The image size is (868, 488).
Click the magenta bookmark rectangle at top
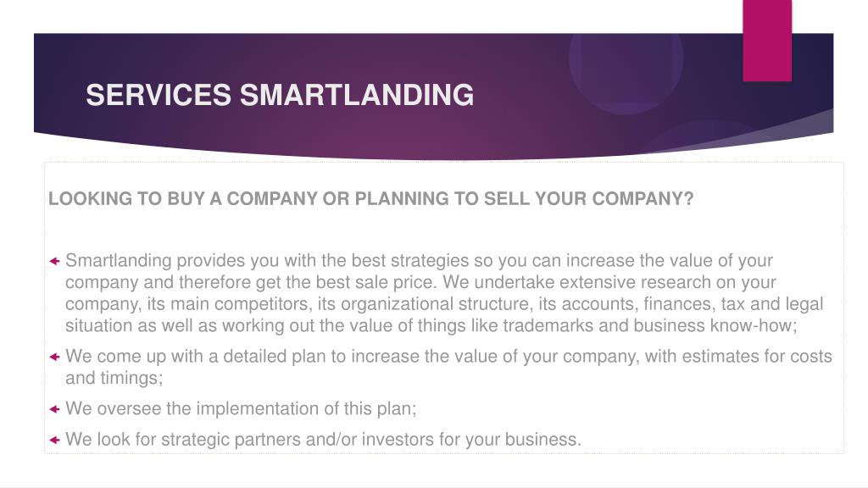pos(767,41)
